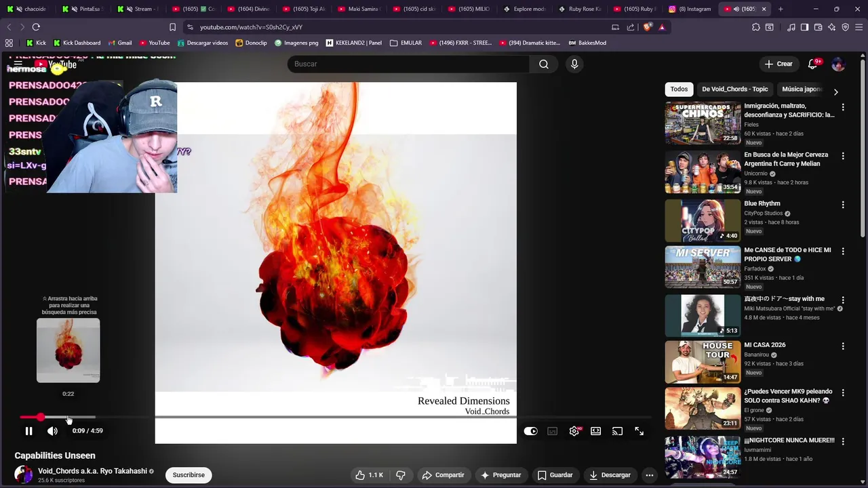The height and width of the screenshot is (488, 868).
Task: Switch to the Explore mods browser tab
Action: tap(524, 9)
